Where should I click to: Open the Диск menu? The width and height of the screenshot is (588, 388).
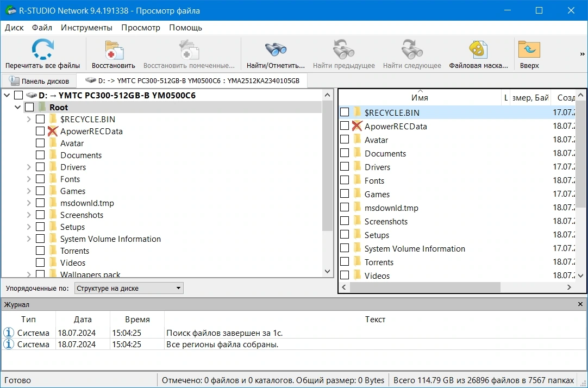pos(14,27)
